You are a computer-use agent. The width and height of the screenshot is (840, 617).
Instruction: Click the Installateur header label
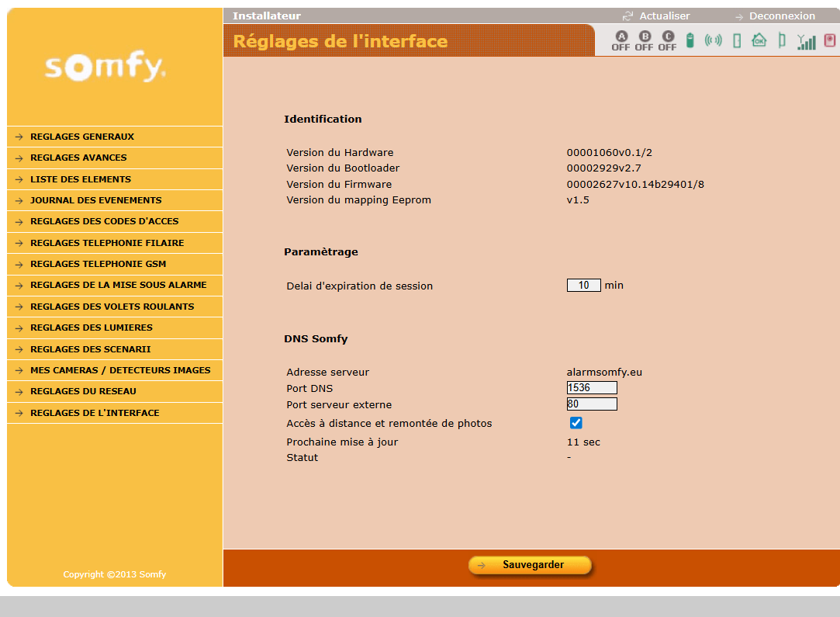pos(267,16)
